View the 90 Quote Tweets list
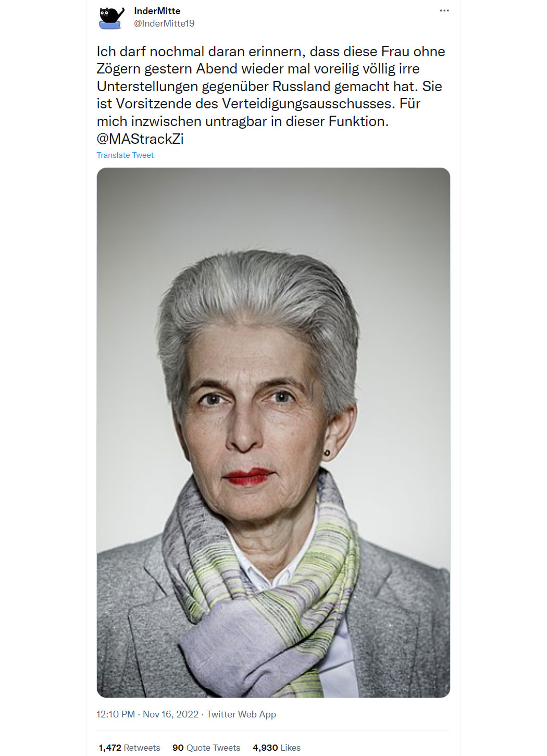Image resolution: width=547 pixels, height=756 pixels. (x=206, y=748)
